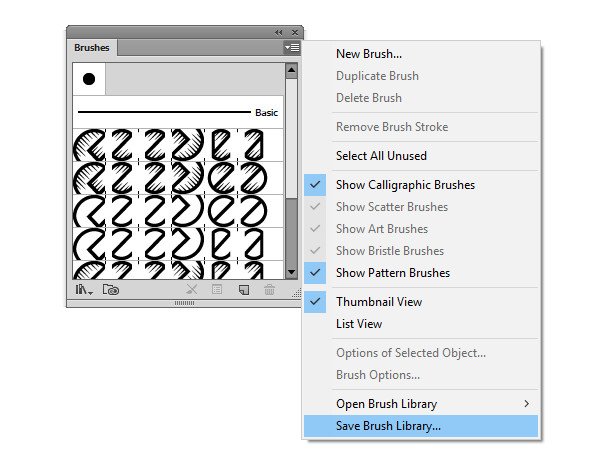
Task: Enable Thumbnail View option
Action: 378,302
